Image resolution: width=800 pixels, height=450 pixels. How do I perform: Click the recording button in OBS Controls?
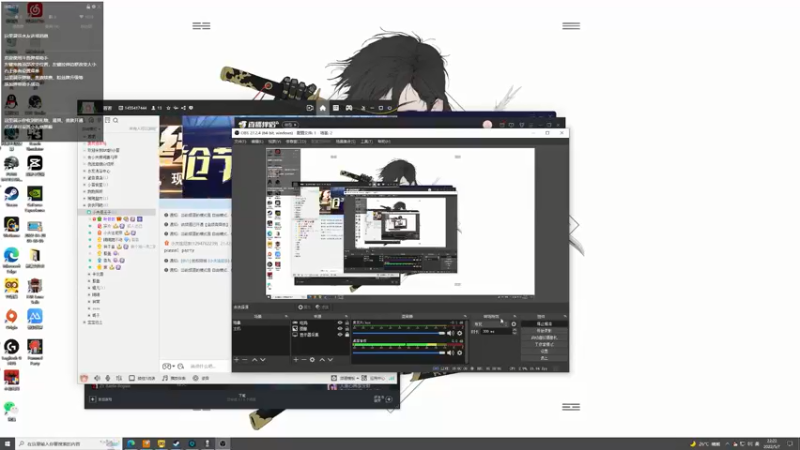[x=544, y=331]
